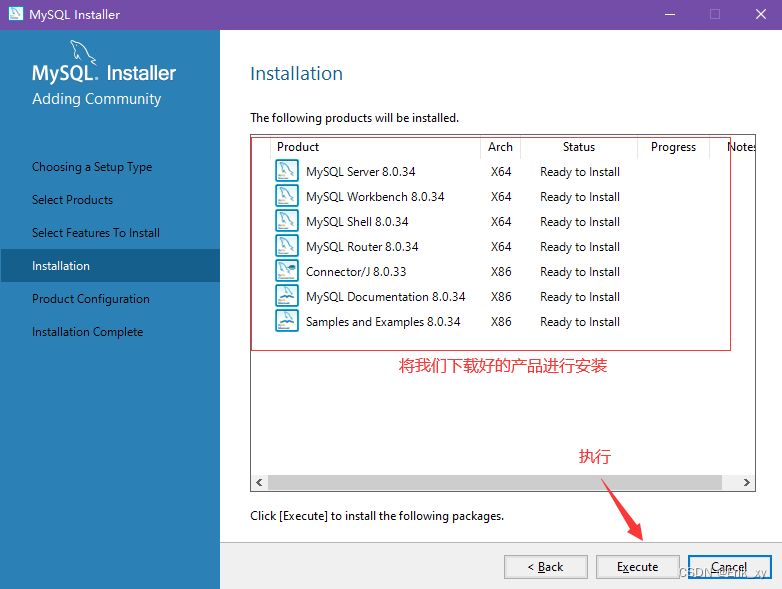
Task: Jump to the Installation Complete step
Action: [x=87, y=332]
